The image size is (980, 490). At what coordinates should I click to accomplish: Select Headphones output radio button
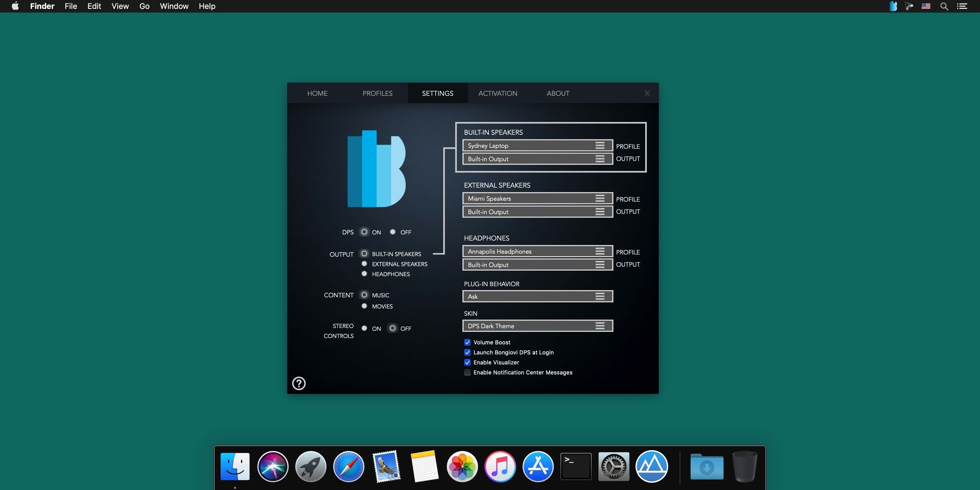364,274
